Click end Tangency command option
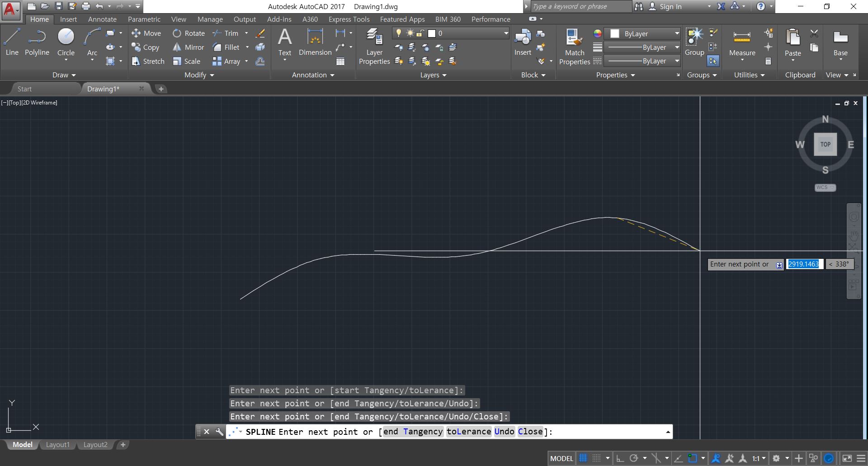The image size is (868, 466). pyautogui.click(x=413, y=432)
